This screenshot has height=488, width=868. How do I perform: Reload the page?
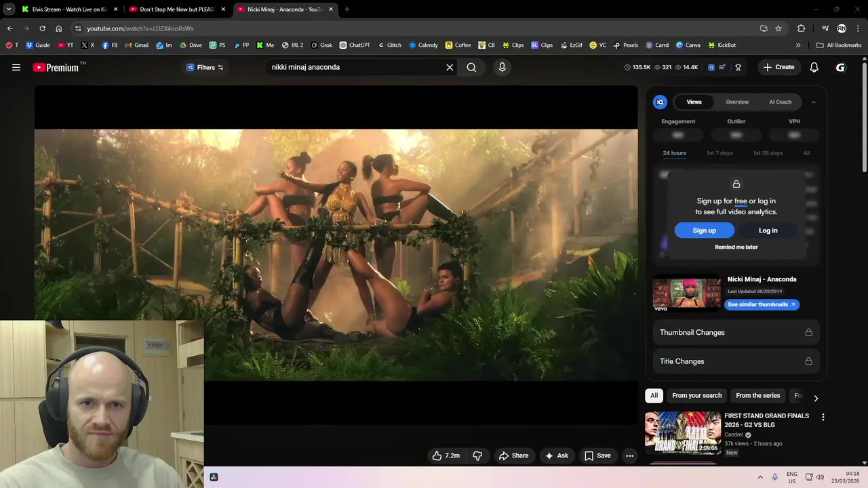(x=42, y=28)
